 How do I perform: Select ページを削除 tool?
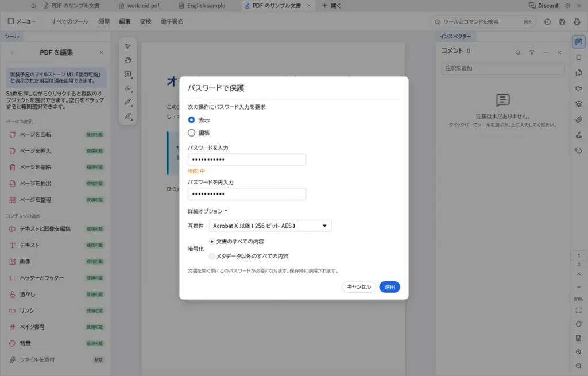(56, 167)
